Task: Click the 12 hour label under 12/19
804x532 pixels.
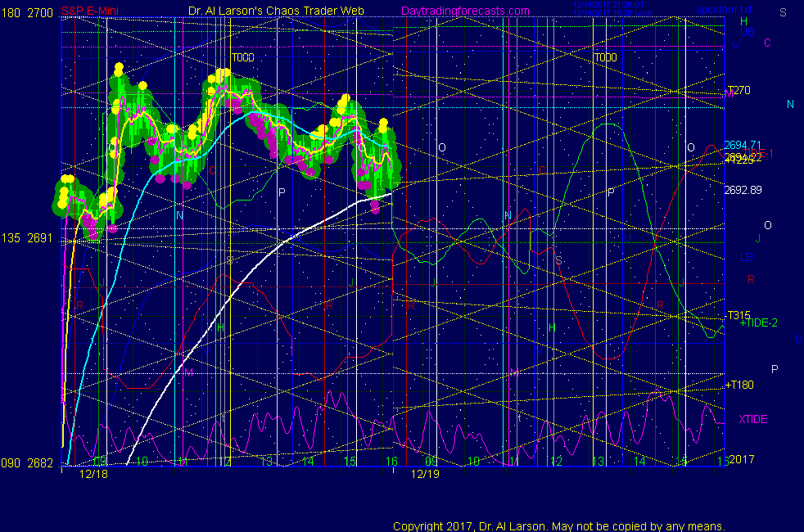Action: [557, 461]
